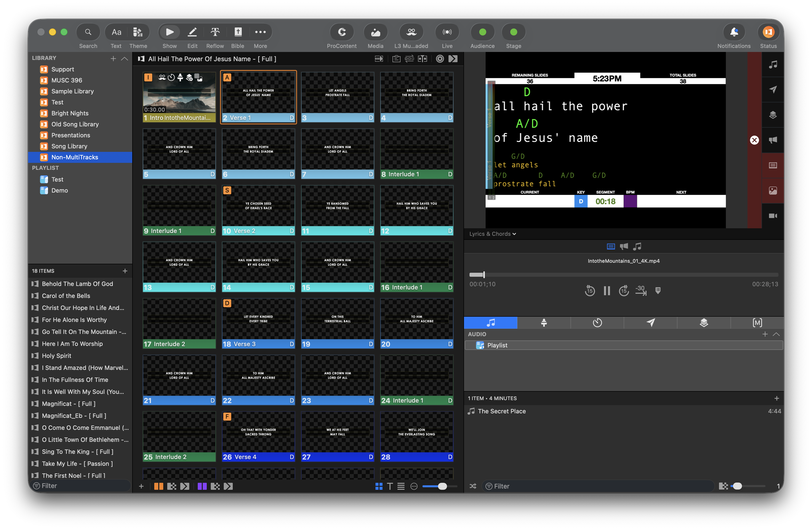The image size is (812, 530).
Task: Enable Show mode in toolbar
Action: coord(169,32)
